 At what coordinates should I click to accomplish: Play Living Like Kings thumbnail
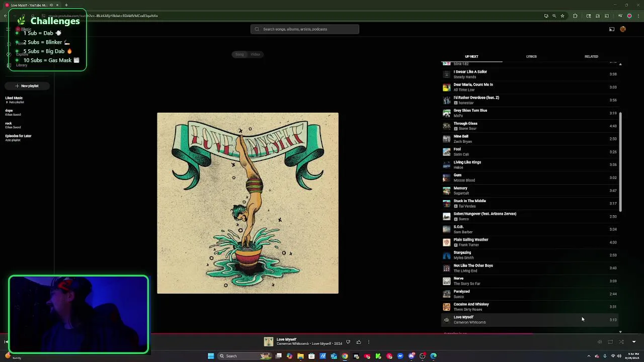(446, 164)
